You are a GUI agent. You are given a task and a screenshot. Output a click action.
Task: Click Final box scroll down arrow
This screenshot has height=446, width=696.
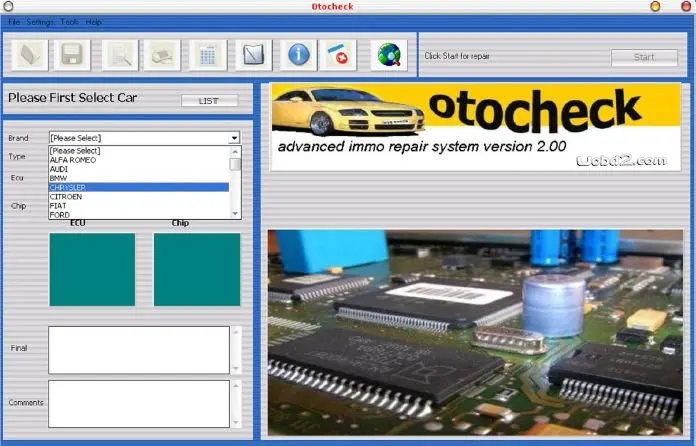pos(236,368)
